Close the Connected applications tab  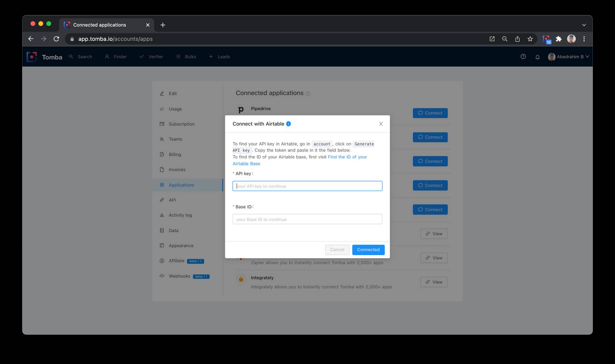point(148,25)
